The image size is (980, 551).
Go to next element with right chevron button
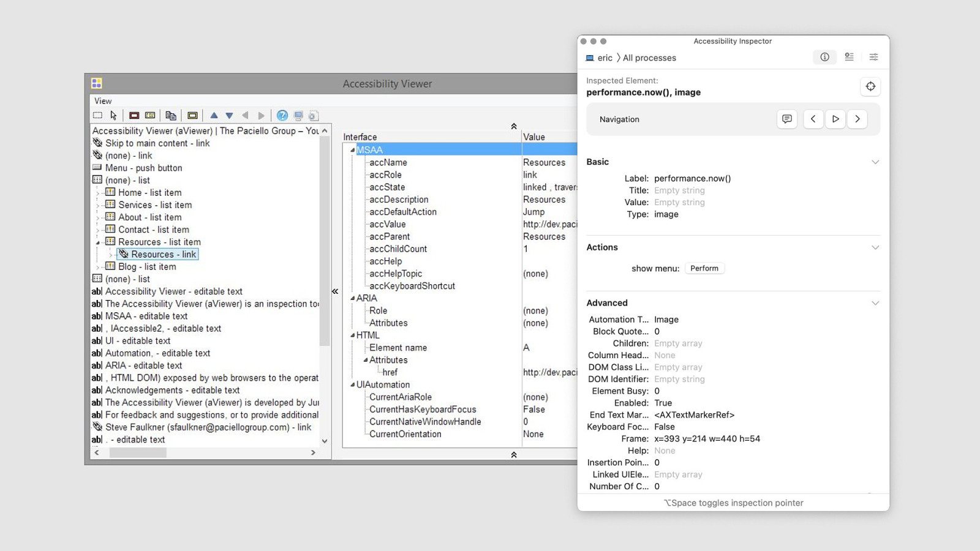tap(858, 119)
